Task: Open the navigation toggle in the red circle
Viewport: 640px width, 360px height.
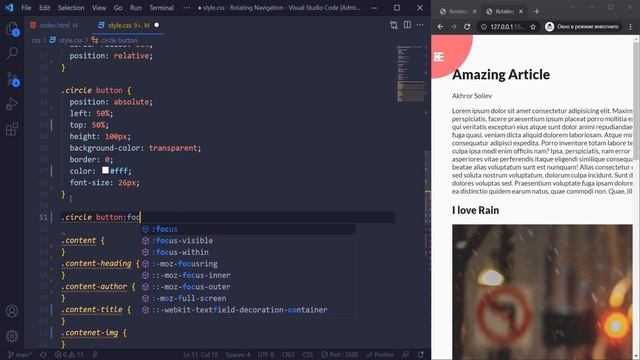Action: pyautogui.click(x=439, y=57)
